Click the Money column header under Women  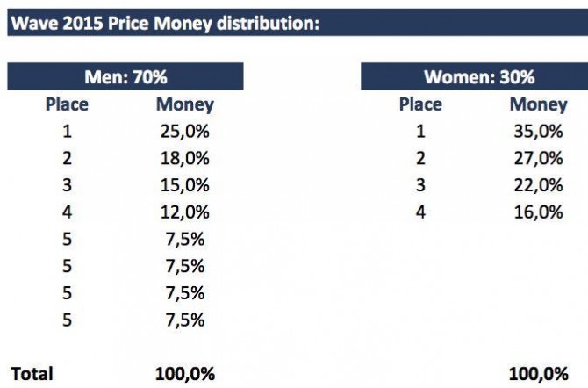point(538,104)
